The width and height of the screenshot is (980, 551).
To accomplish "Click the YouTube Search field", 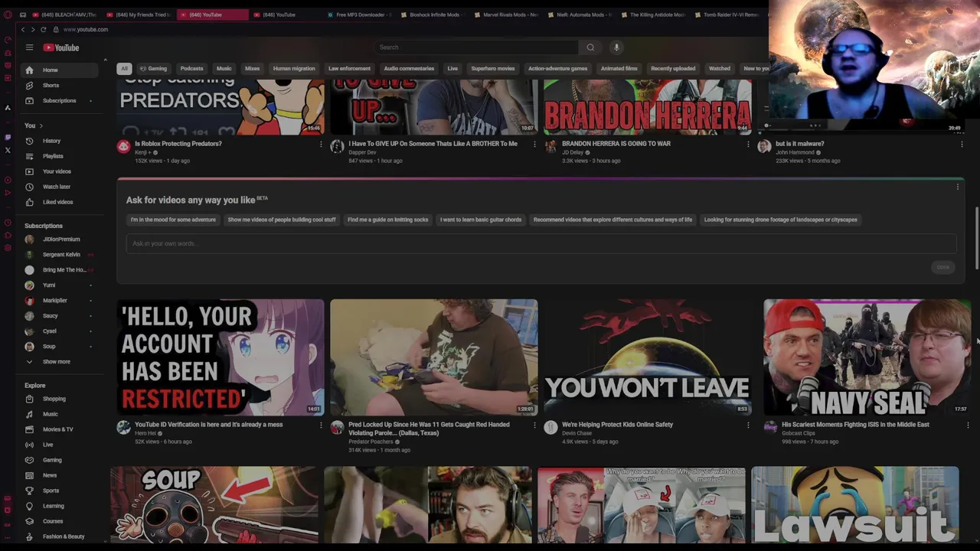I will point(475,47).
